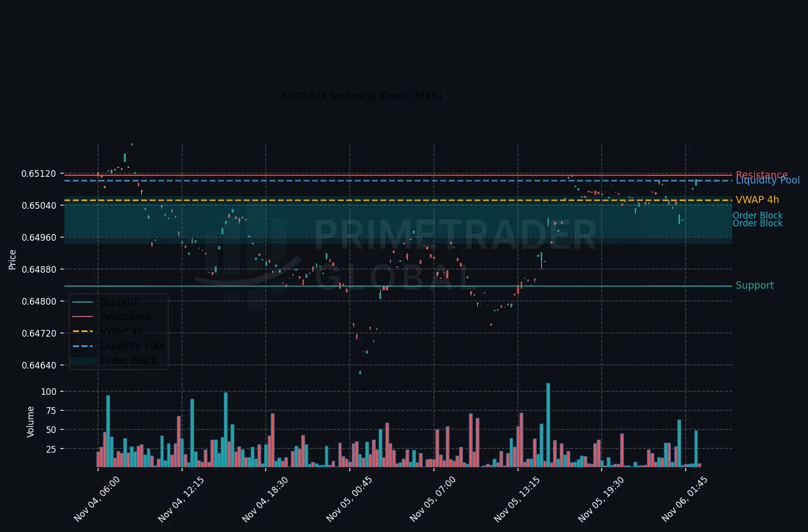
Task: Click the Support entry in legend
Action: pos(119,302)
